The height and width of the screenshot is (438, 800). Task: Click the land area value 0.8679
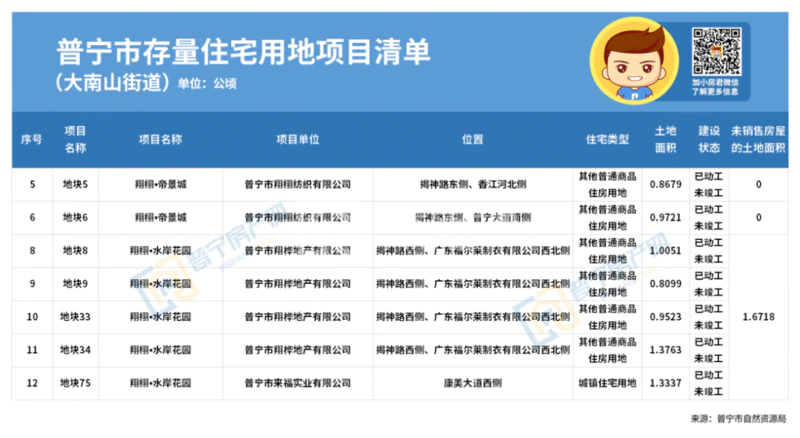[666, 185]
